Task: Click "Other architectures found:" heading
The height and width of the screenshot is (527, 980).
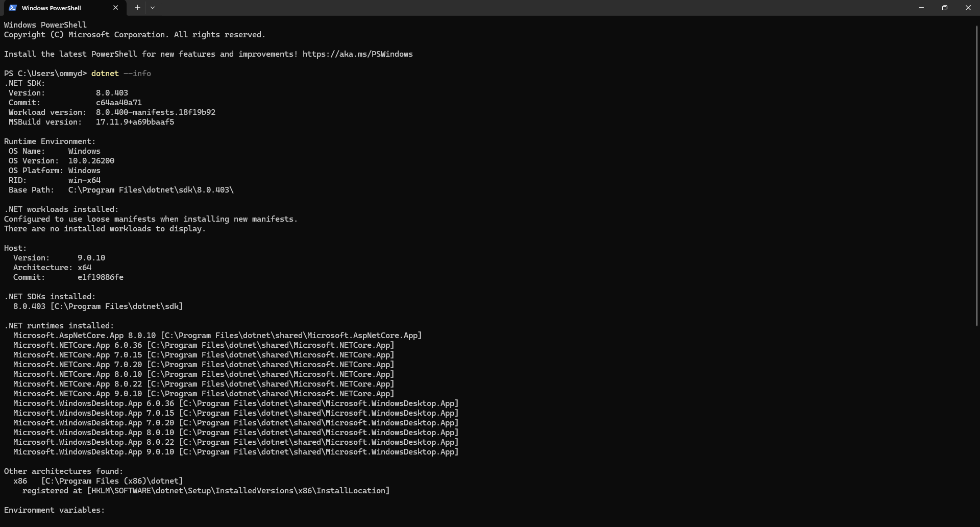Action: pos(64,471)
